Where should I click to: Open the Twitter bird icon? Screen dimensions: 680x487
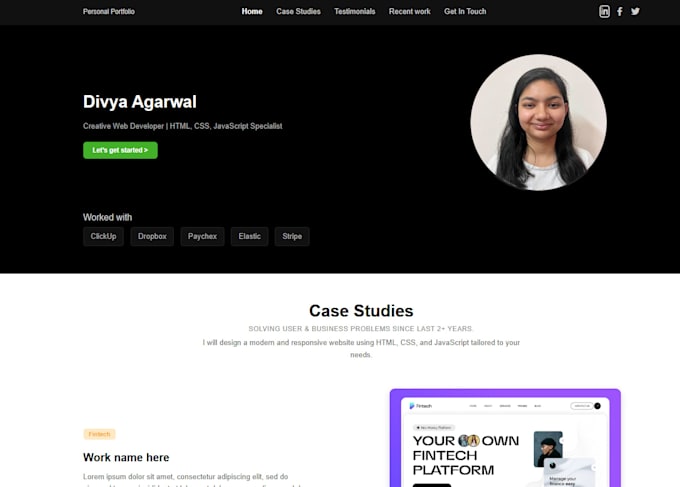pyautogui.click(x=635, y=12)
